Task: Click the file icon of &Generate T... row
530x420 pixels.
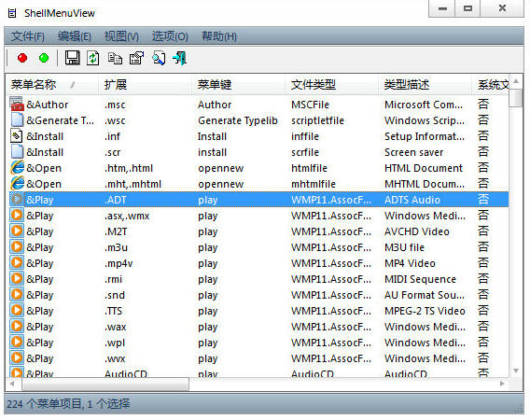Action: point(17,120)
